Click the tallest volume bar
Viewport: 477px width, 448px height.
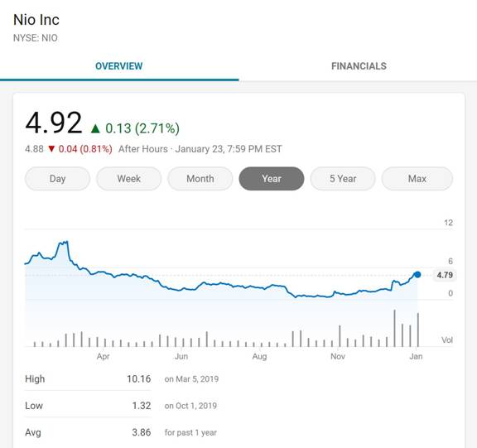point(394,328)
